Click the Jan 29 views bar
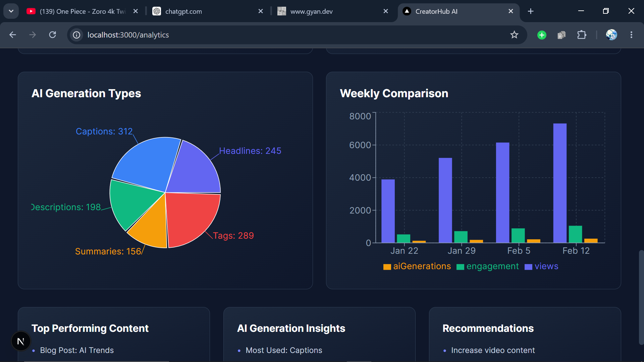Viewport: 644px width, 362px height. pyautogui.click(x=445, y=200)
